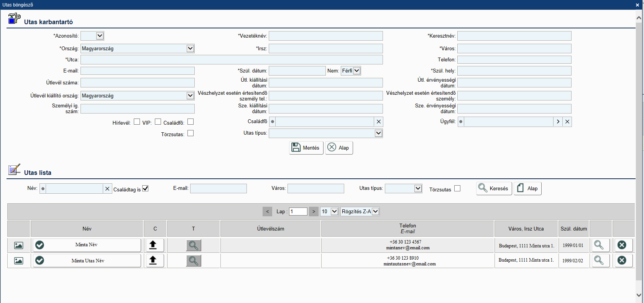The width and height of the screenshot is (644, 303).
Task: Click the Név column header
Action: click(87, 229)
